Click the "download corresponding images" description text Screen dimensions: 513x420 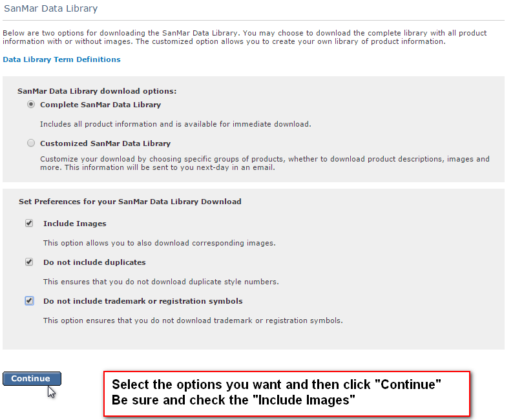coord(159,243)
